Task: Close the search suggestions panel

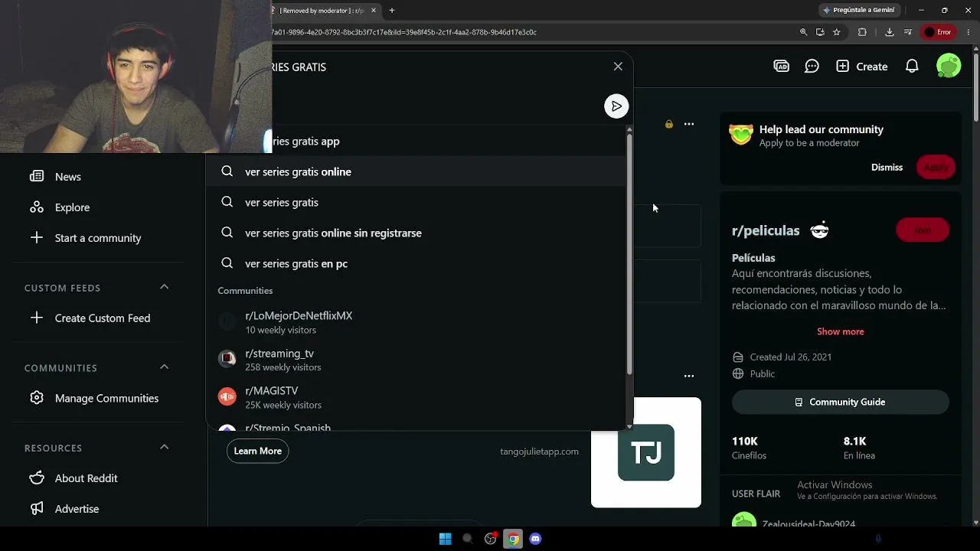Action: tap(618, 67)
